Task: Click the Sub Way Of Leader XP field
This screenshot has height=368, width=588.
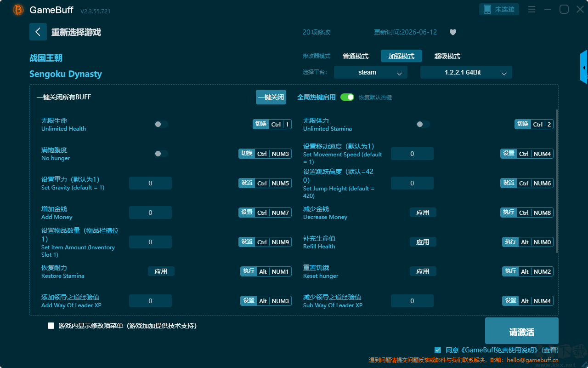Action: click(412, 301)
